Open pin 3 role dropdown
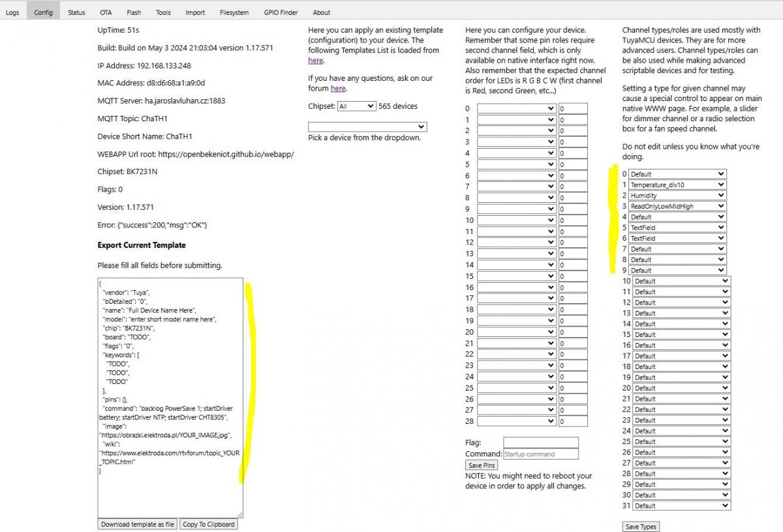783x532 pixels. tap(517, 142)
